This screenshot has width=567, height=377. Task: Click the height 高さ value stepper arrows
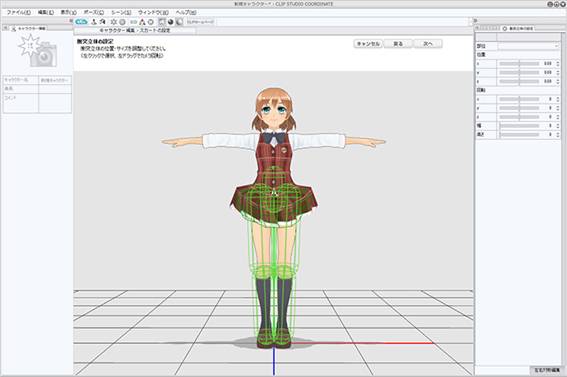[x=558, y=134]
